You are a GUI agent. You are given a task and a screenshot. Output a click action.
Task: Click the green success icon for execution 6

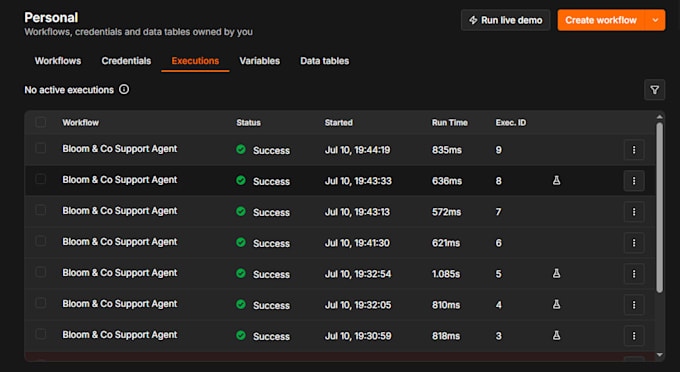241,242
